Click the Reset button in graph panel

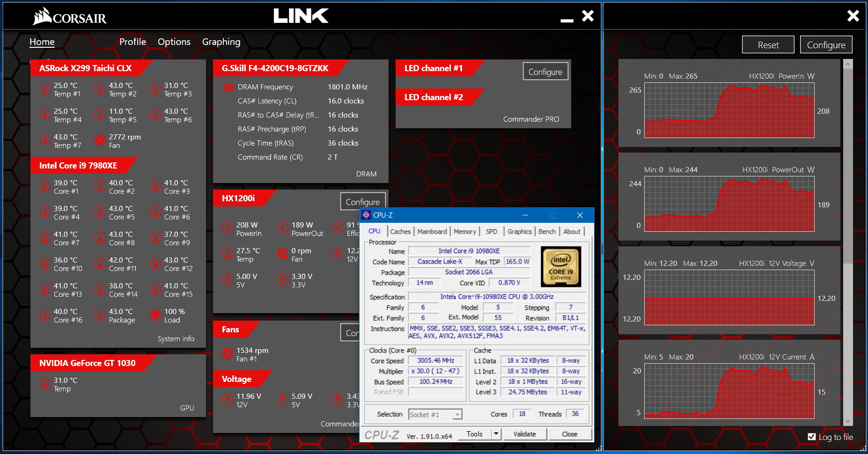point(768,45)
